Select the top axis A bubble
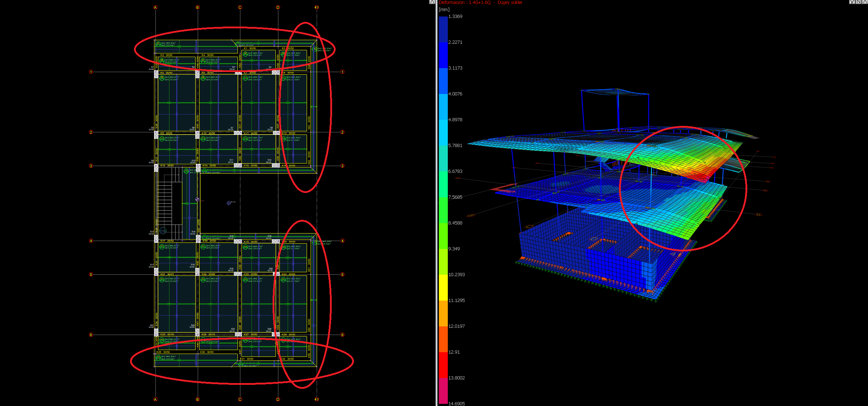868x406 pixels. pyautogui.click(x=155, y=7)
